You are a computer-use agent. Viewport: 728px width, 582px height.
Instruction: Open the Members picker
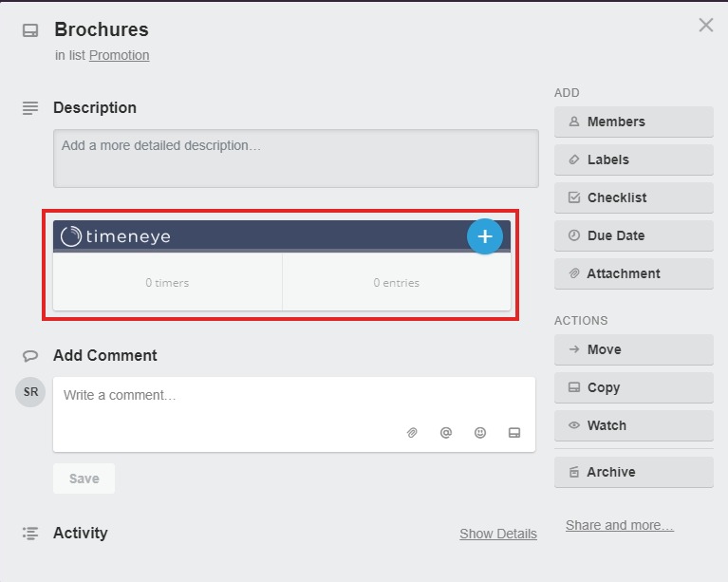pos(634,122)
